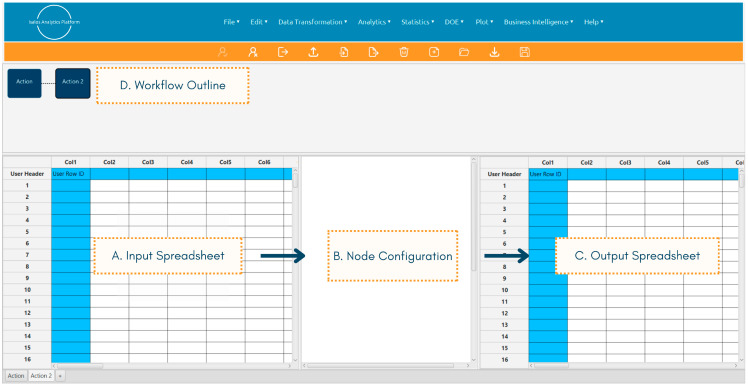Click the export file icon in toolbar
This screenshot has width=748, height=387.
coord(374,52)
